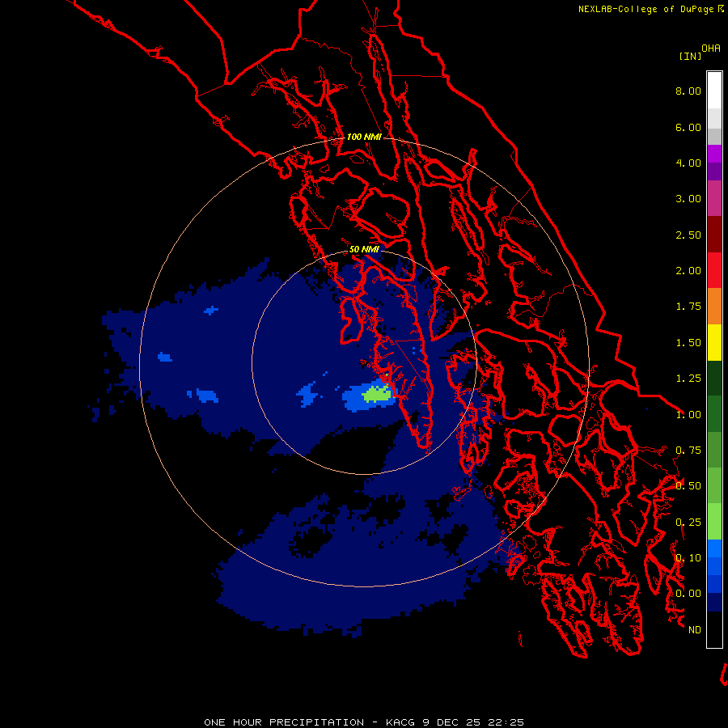Click the 0.50 legend value
Viewport: 728px width, 728px height.
688,486
